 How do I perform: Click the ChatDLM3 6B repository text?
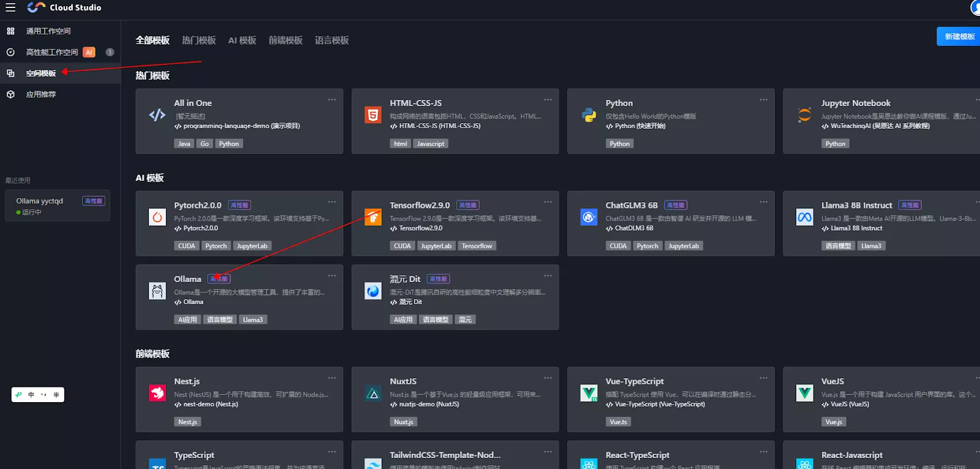click(634, 228)
